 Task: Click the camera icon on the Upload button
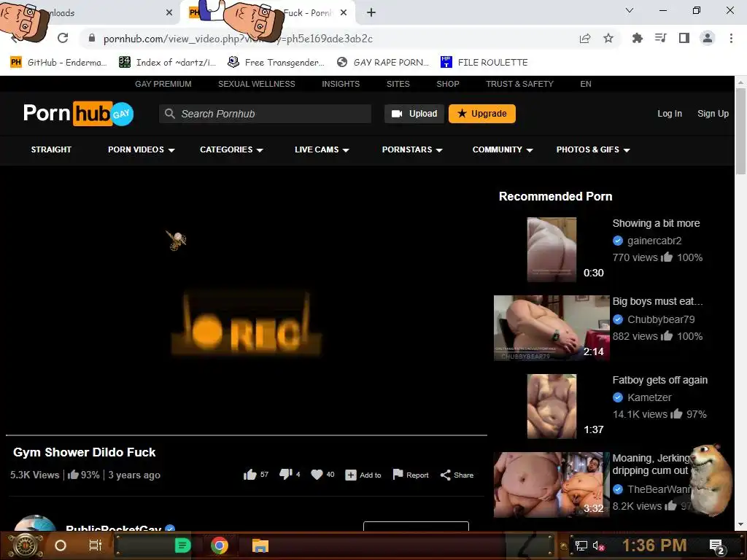click(x=397, y=113)
